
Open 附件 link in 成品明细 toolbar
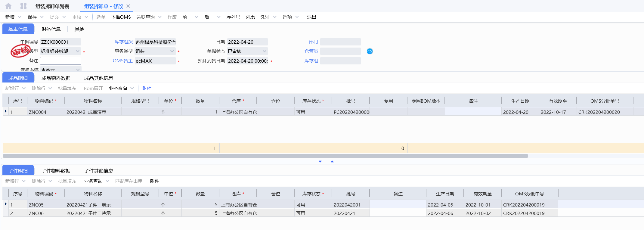[147, 89]
